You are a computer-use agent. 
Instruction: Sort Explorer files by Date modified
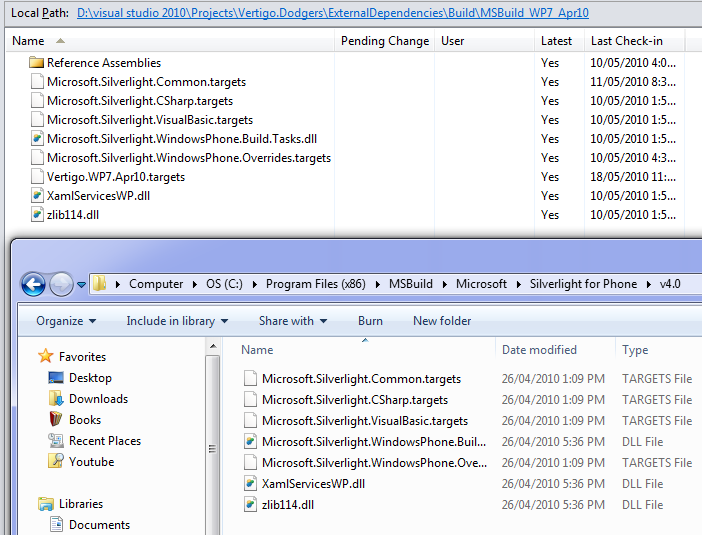pos(539,350)
